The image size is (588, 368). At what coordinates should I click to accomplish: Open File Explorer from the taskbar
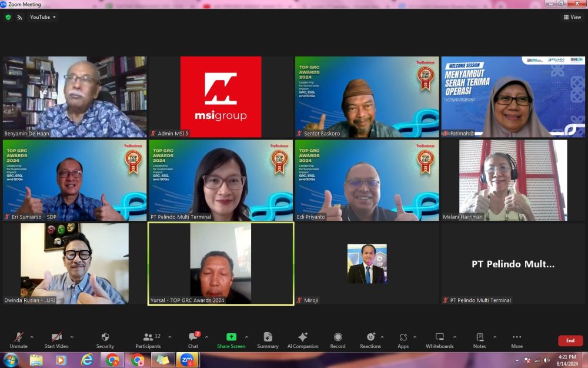click(x=36, y=360)
